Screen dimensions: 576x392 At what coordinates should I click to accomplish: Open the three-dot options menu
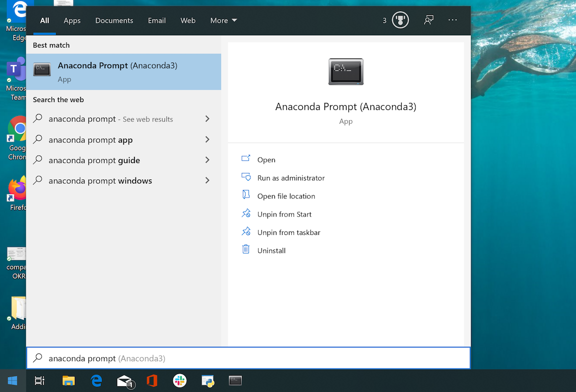[x=452, y=20]
